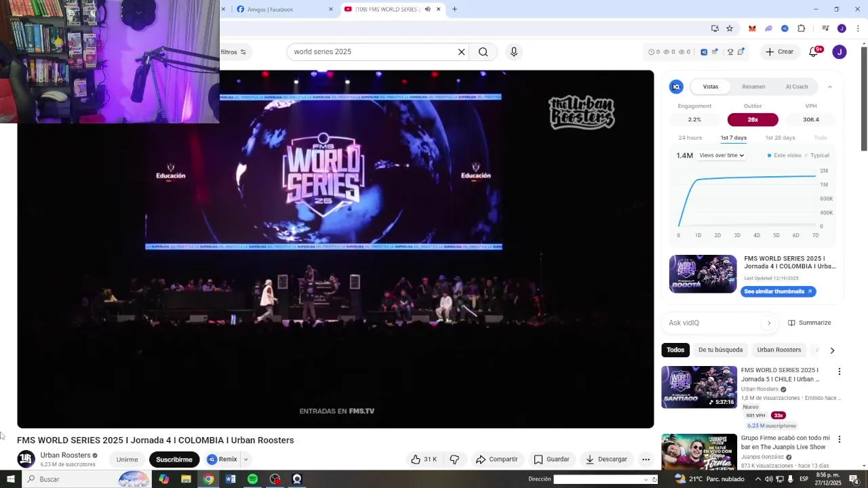Click the Descargar button
Screen dimensions: 868x488
(606, 460)
